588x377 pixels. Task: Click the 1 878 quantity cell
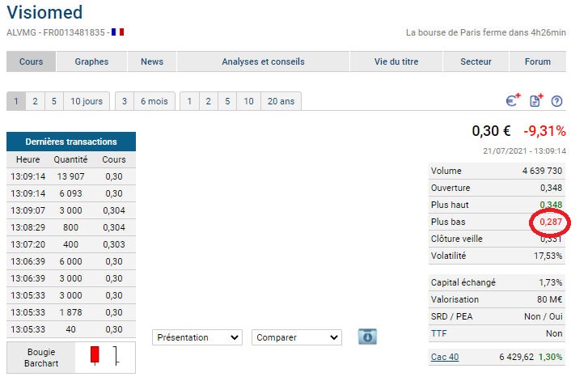coord(71,312)
